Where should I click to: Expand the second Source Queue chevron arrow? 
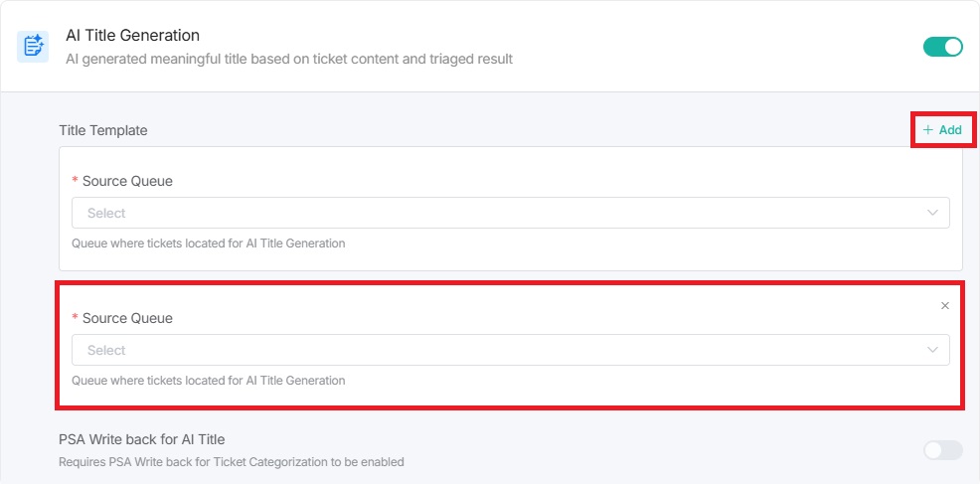932,350
